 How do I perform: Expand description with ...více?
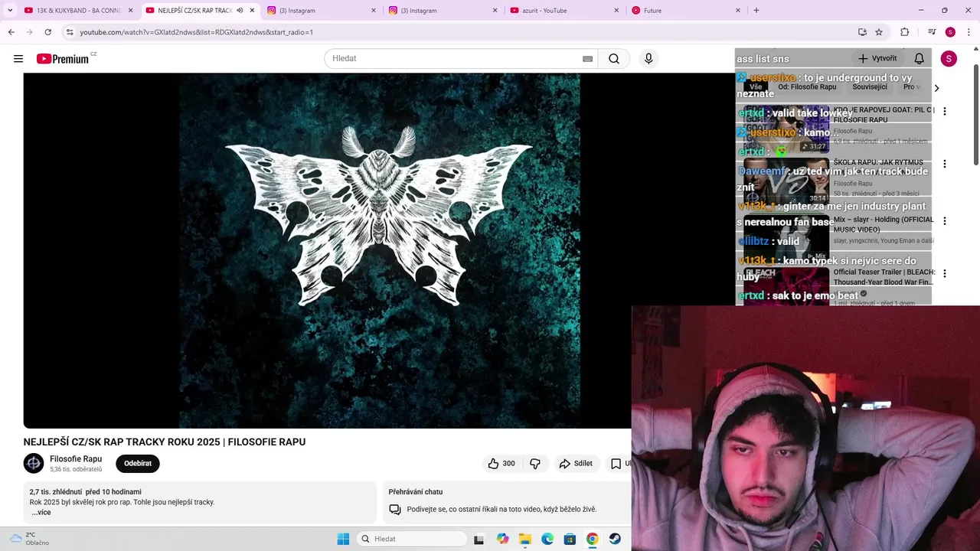pos(41,512)
